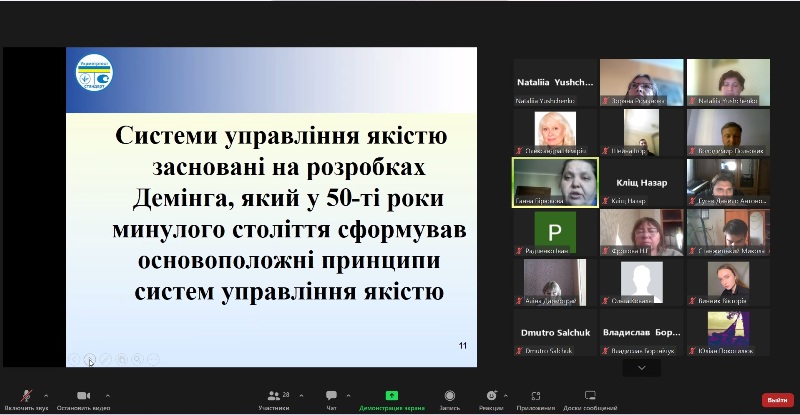Image resolution: width=800 pixels, height=415 pixels.
Task: Start screen sharing with green button
Action: [x=391, y=399]
